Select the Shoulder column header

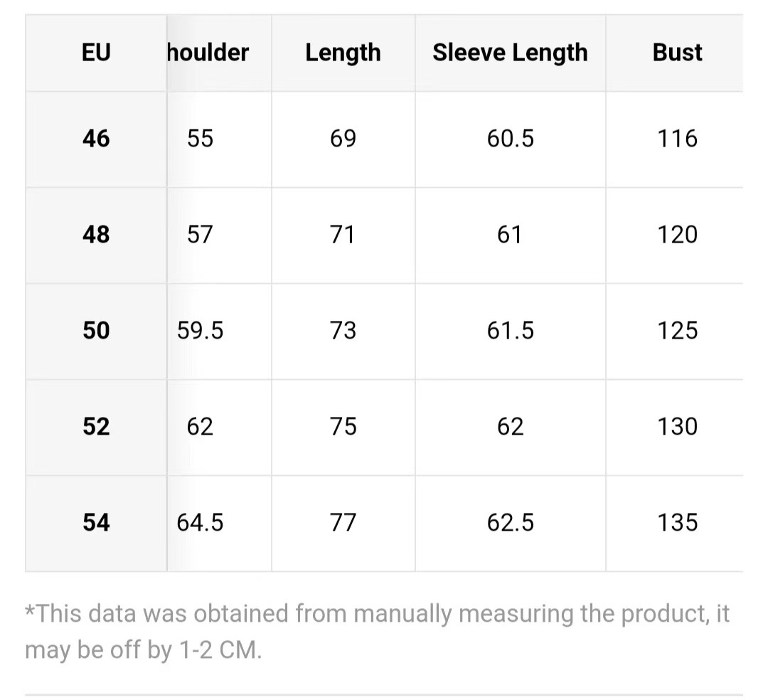click(208, 53)
